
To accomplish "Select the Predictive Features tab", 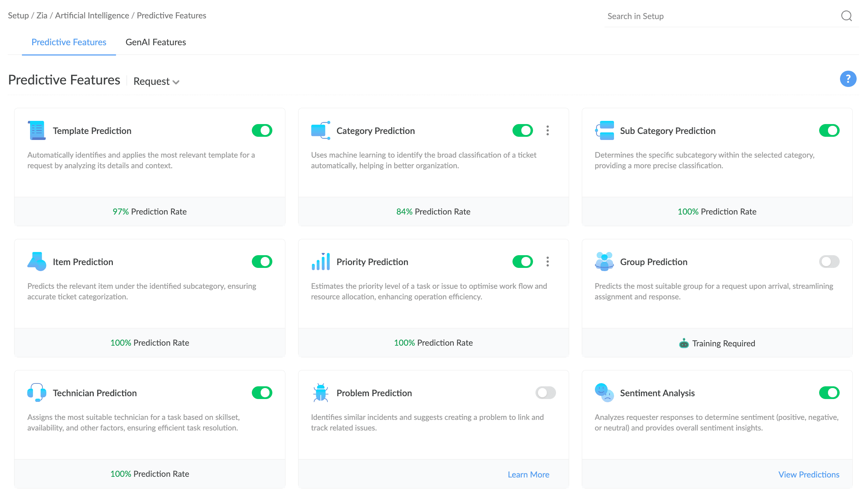I will [69, 42].
